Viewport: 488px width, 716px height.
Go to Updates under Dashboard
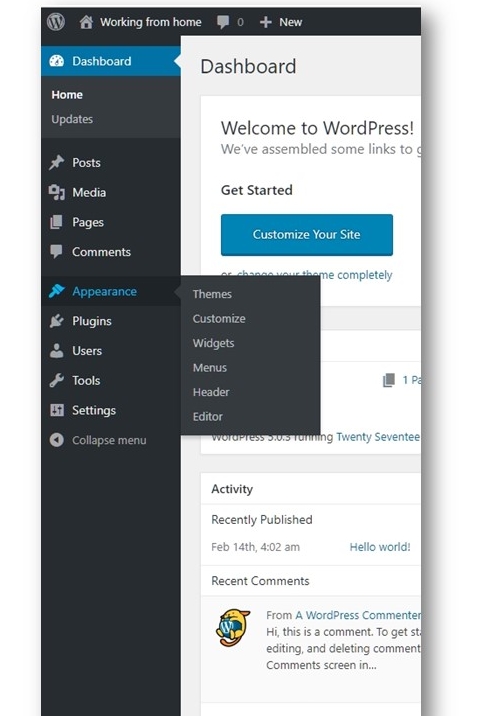pyautogui.click(x=72, y=119)
